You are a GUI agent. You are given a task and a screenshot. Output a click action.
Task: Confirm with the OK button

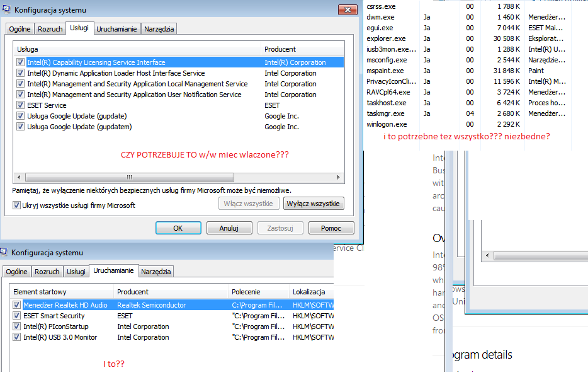[178, 228]
